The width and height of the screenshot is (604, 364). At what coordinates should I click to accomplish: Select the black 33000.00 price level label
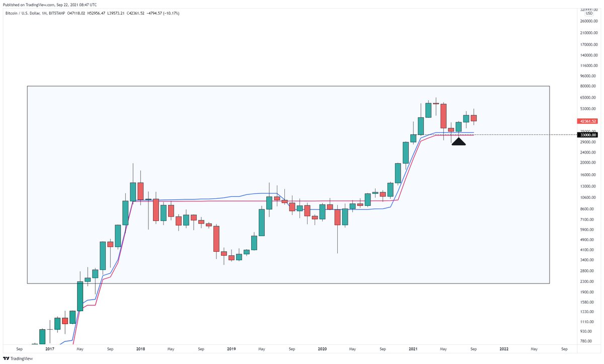(588, 135)
